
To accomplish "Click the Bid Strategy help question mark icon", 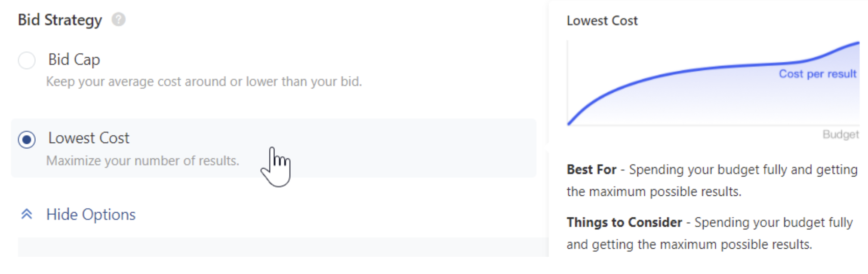I will tap(118, 19).
